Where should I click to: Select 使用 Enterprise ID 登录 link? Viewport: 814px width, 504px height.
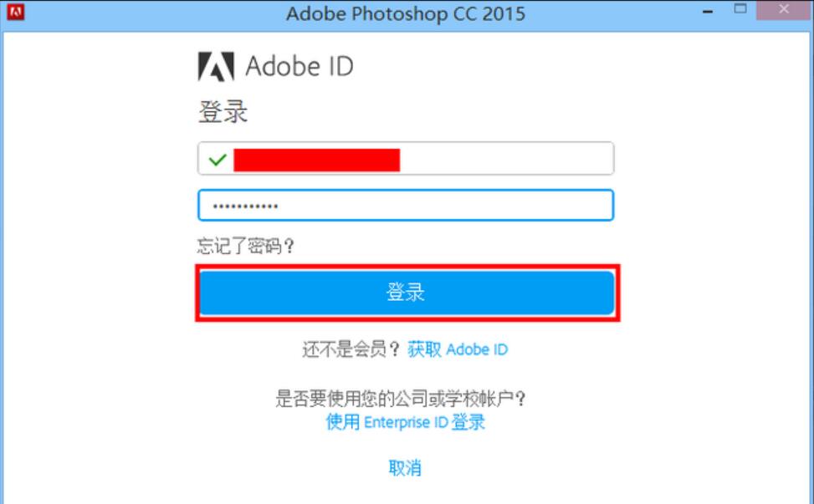406,422
